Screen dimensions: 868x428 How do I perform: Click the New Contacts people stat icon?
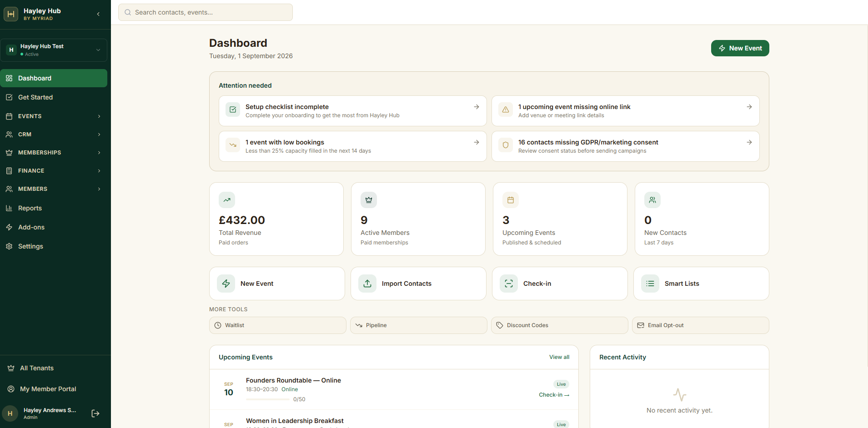click(652, 200)
